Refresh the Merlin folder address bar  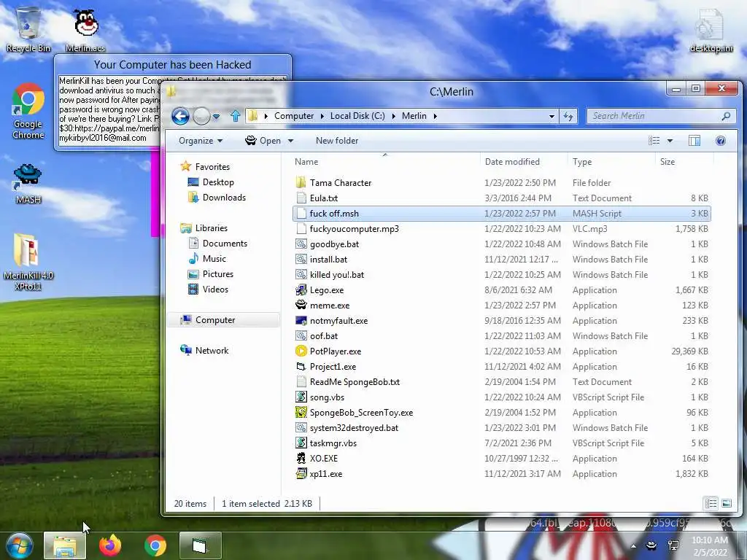(568, 116)
